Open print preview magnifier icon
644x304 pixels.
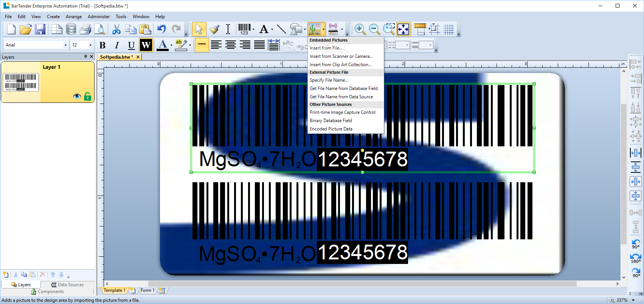tap(99, 29)
